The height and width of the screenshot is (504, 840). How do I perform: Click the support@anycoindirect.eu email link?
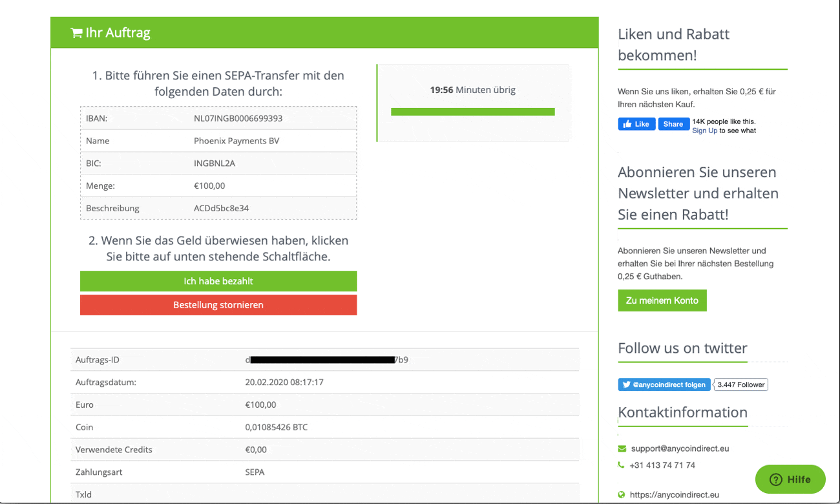(x=680, y=448)
